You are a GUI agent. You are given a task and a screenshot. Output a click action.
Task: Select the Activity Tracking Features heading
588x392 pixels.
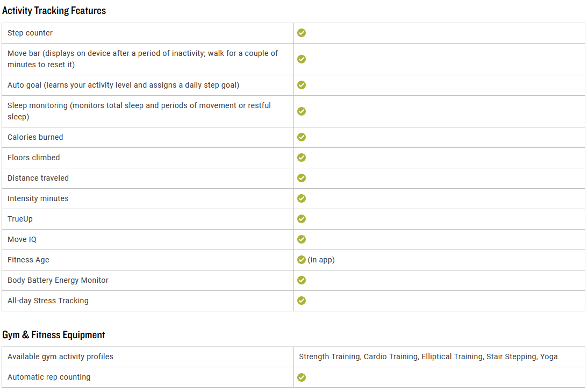coord(54,11)
